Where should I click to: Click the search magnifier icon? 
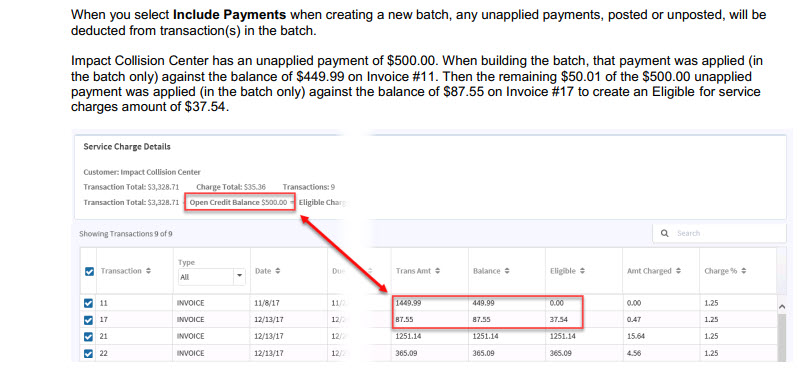(x=665, y=233)
